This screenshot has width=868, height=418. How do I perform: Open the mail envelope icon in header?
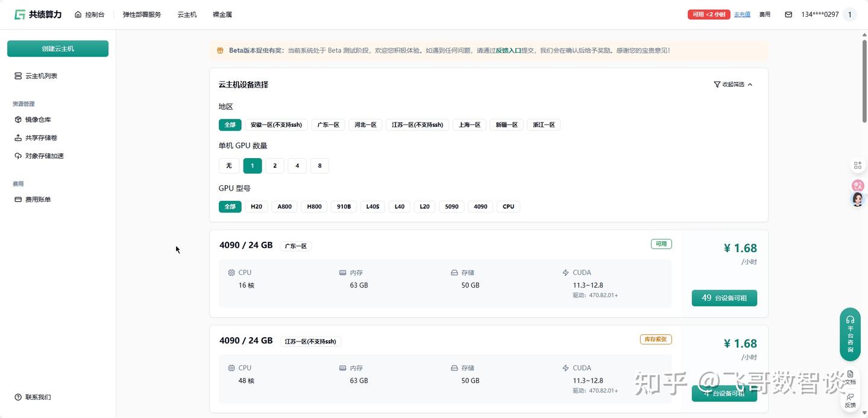pyautogui.click(x=788, y=14)
